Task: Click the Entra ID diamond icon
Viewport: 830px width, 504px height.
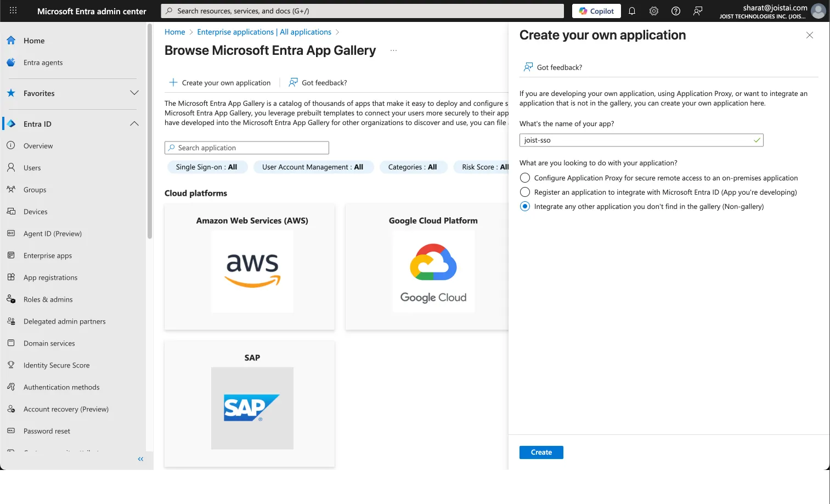Action: coord(11,124)
